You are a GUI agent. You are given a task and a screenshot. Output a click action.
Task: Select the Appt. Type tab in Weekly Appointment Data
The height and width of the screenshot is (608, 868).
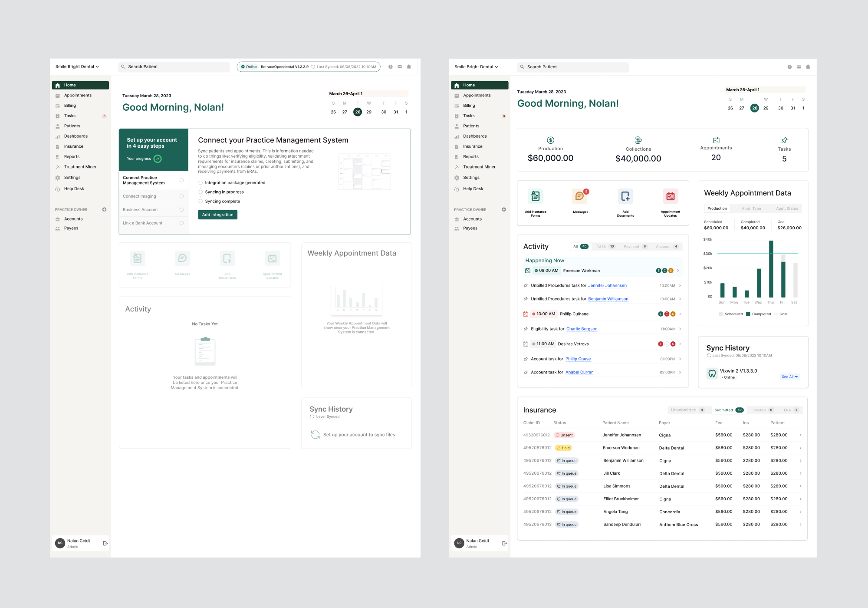click(x=751, y=208)
